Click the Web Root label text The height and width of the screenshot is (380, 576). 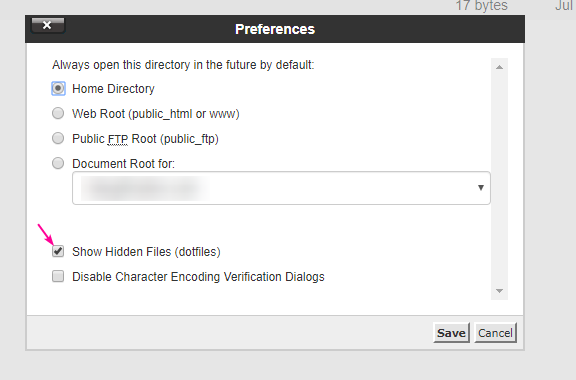coord(156,114)
